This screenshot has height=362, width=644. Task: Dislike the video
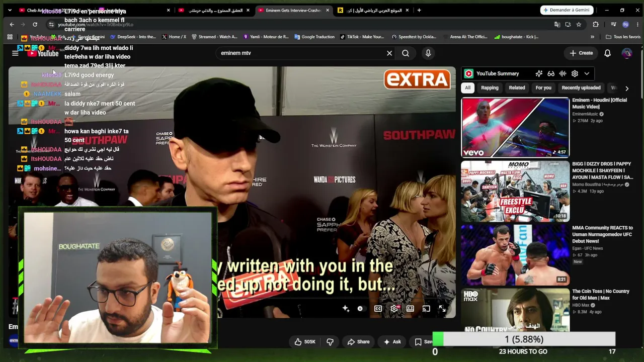coord(330,342)
